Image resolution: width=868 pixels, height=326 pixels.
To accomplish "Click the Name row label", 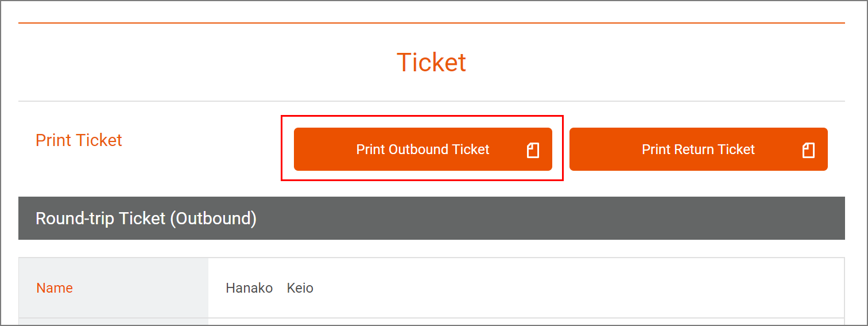I will pos(55,287).
